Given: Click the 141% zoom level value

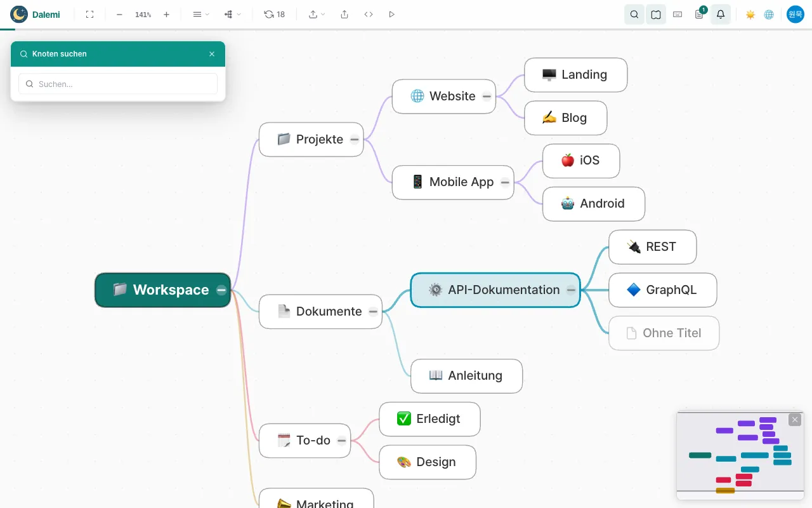Looking at the screenshot, I should (143, 14).
